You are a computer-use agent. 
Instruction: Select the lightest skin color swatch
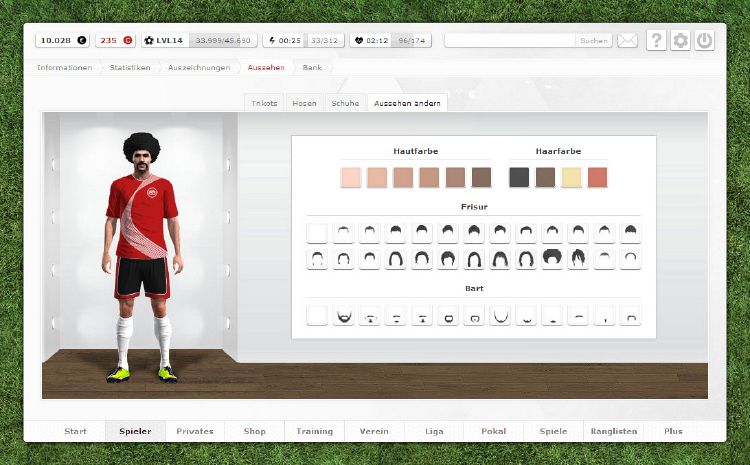coord(350,177)
